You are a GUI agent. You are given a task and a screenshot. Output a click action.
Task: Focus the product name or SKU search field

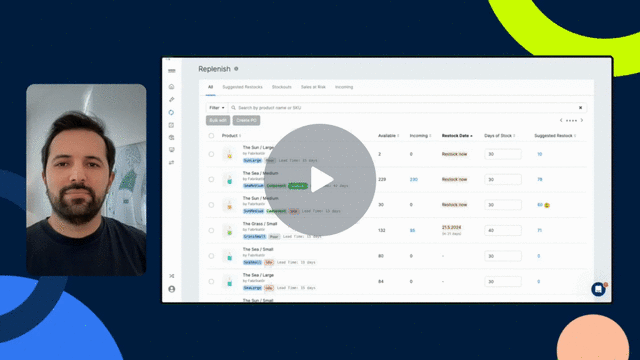point(408,108)
